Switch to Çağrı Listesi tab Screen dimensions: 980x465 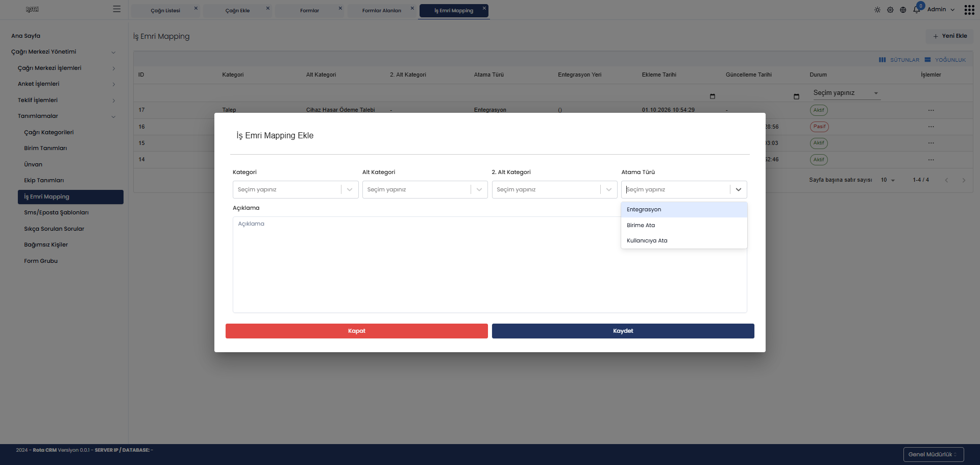point(165,11)
